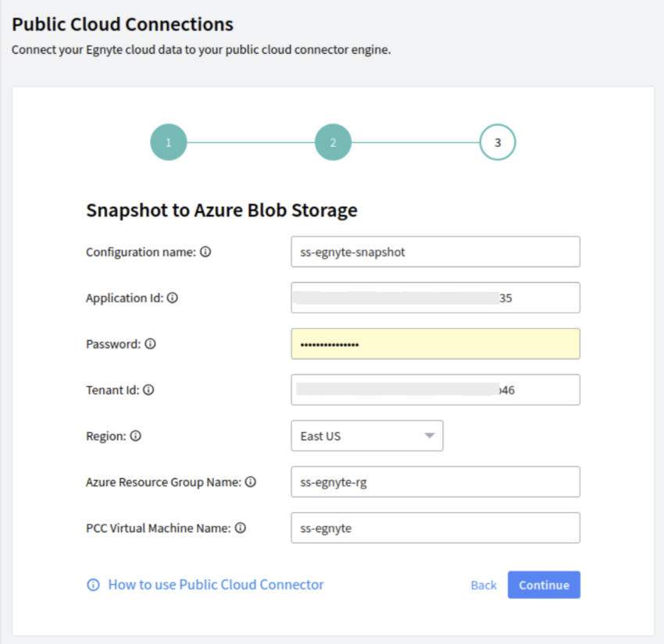Click Azure Resource Group Name info icon

(251, 481)
